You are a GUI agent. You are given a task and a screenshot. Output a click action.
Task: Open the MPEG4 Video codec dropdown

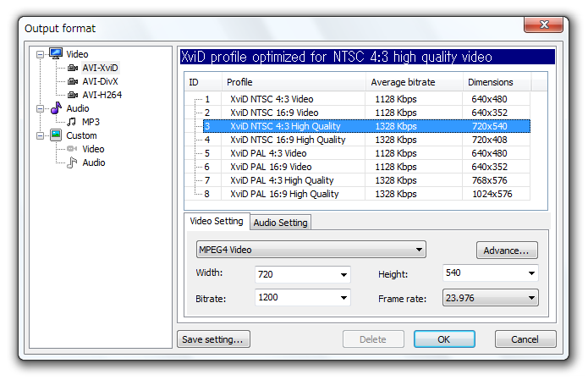(310, 250)
